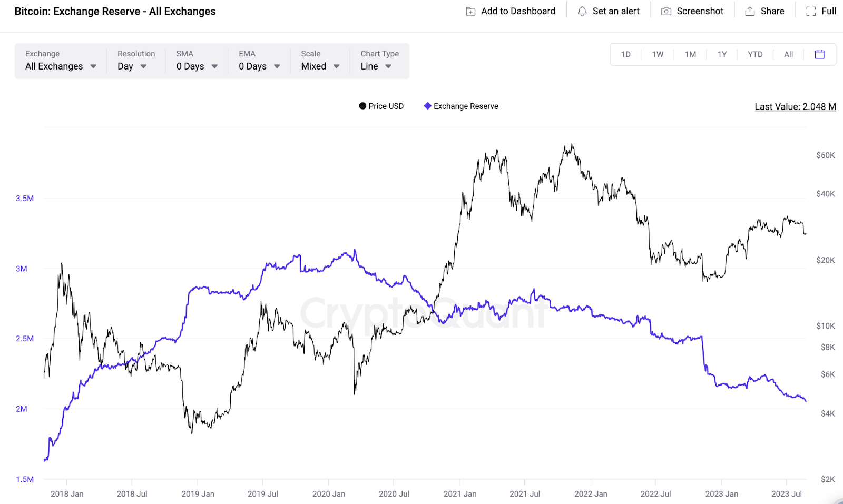The width and height of the screenshot is (843, 504).
Task: Click the Full screen expand icon
Action: 811,12
